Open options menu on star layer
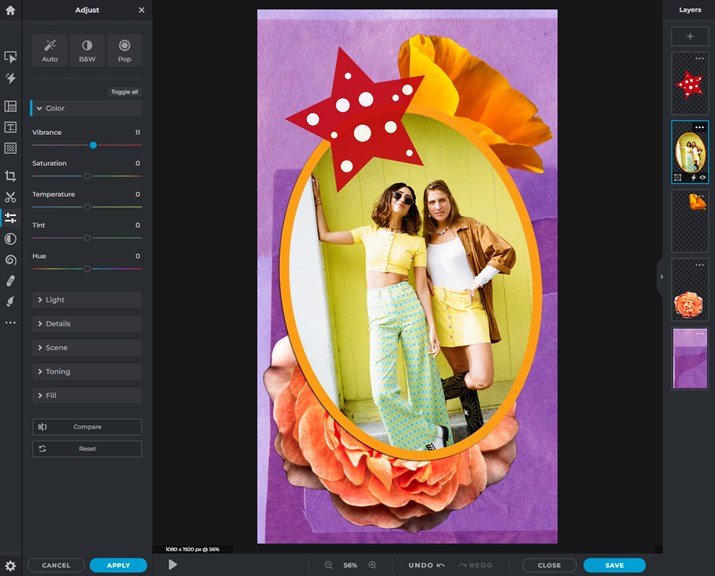The image size is (715, 576). pyautogui.click(x=699, y=58)
